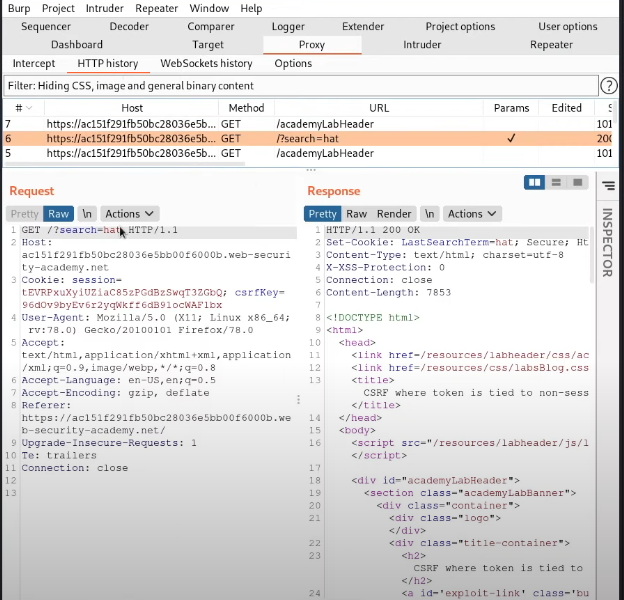Open Response Actions dropdown

pyautogui.click(x=472, y=214)
